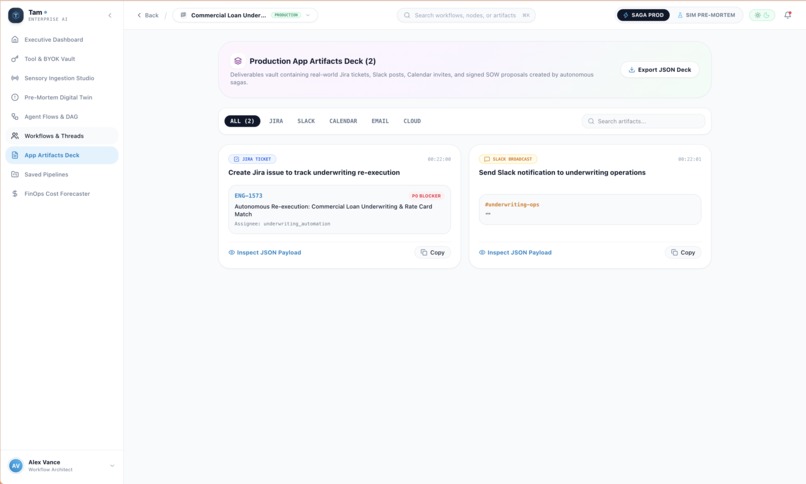
Task: Select light theme sun icon
Action: click(757, 15)
